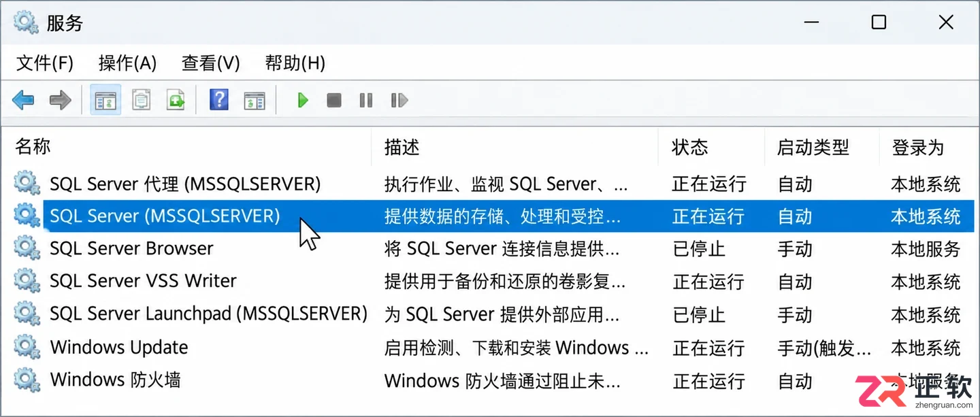The width and height of the screenshot is (980, 417).
Task: Toggle the show/hide console tree icon
Action: [105, 101]
